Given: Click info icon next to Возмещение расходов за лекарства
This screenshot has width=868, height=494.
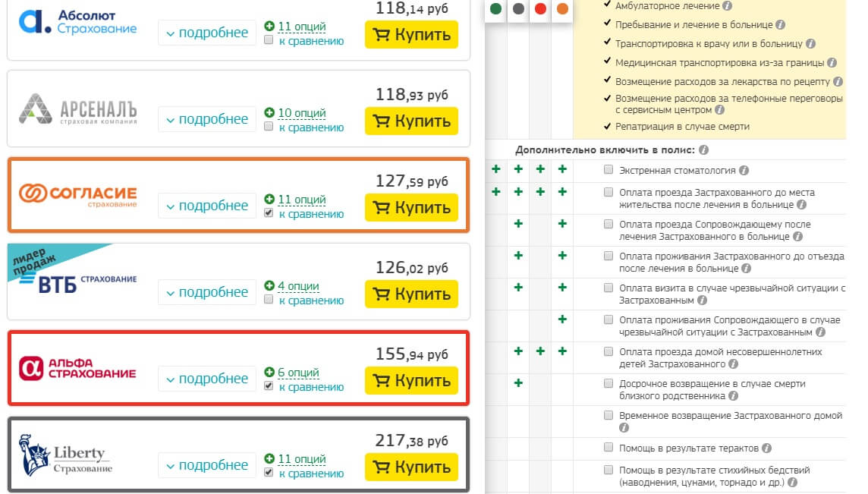Looking at the screenshot, I should point(838,81).
